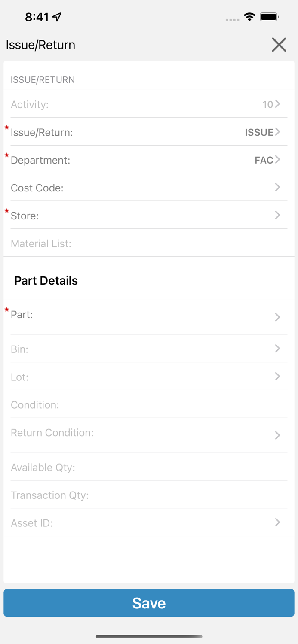Expand the Issue/Return type chevron
Screen dimensions: 298x644
(x=278, y=132)
